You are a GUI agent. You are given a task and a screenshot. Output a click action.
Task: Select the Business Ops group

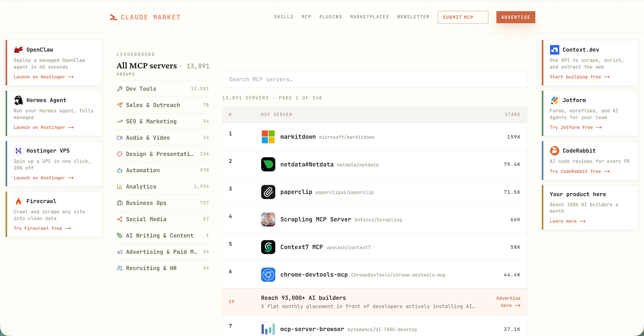pyautogui.click(x=163, y=203)
